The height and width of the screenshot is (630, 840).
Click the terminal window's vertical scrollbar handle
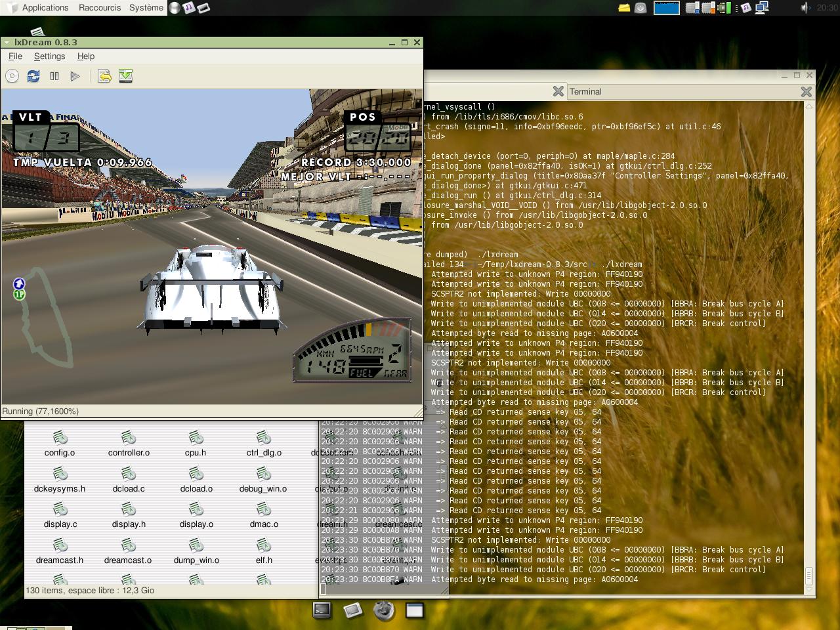pyautogui.click(x=809, y=577)
